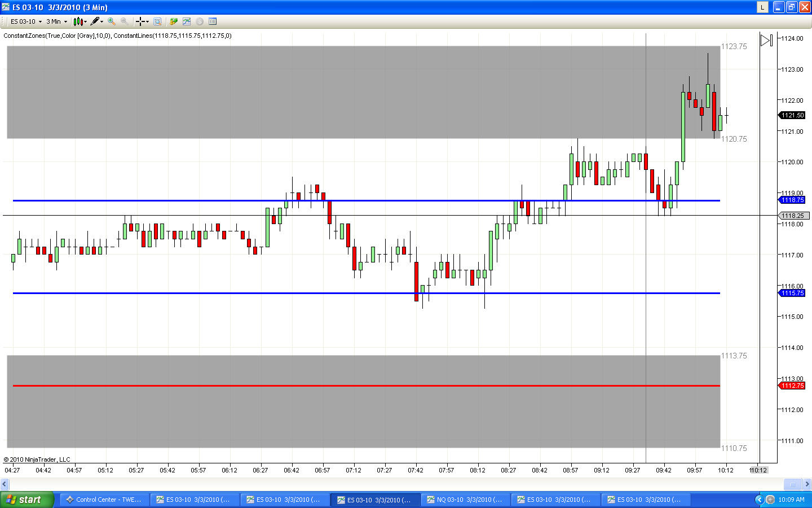Expand hidden system tray icons arrow
Image resolution: width=812 pixels, height=508 pixels.
[x=759, y=500]
